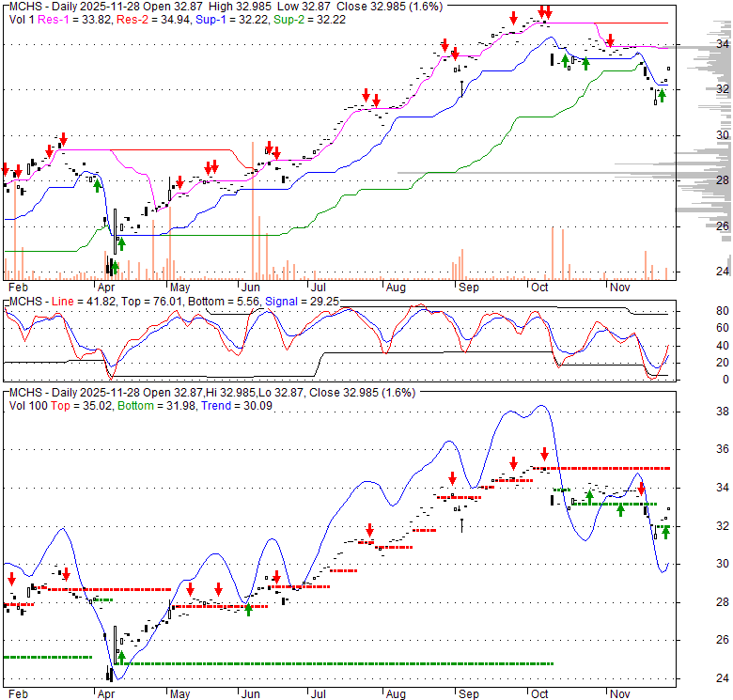Select the red arrow in late July on the bottom chart
Image resolution: width=733 pixels, height=700 pixels.
click(x=369, y=530)
